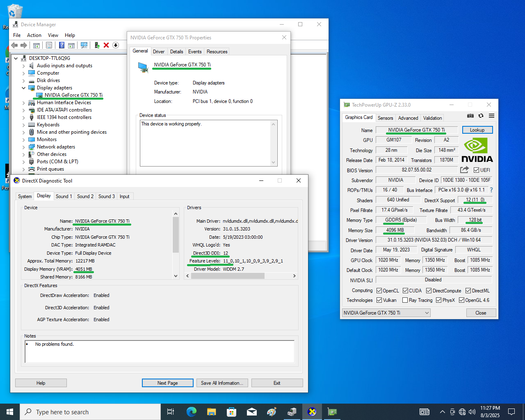Click the bus interface question mark icon
Screen dimensions: 525x420
pyautogui.click(x=491, y=190)
